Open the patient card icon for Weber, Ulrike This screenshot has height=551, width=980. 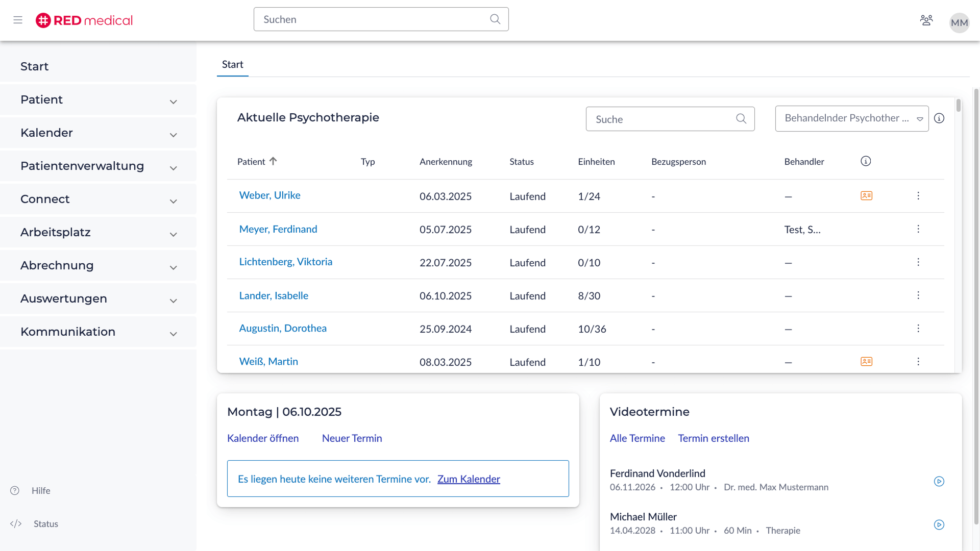coord(866,195)
